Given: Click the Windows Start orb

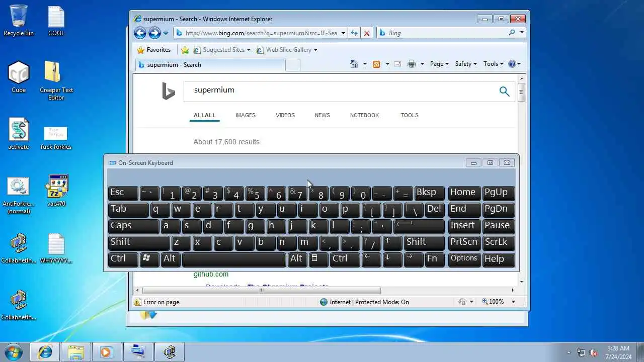Looking at the screenshot, I should point(14,351).
